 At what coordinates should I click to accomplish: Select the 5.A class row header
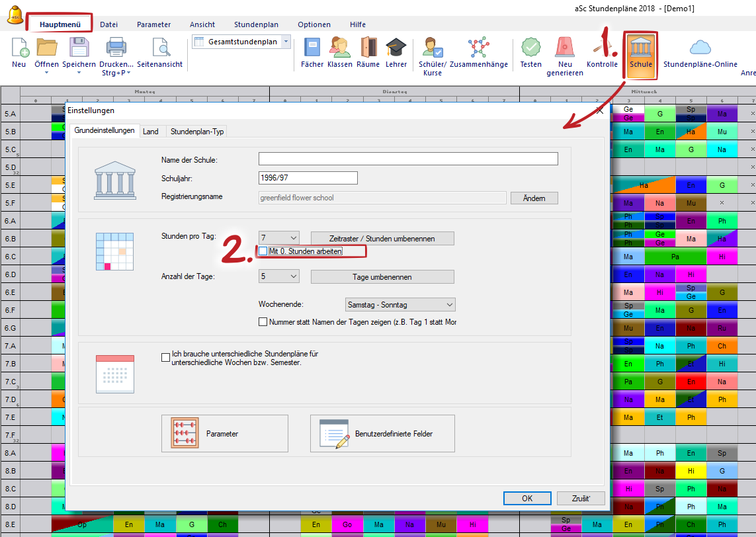point(11,114)
